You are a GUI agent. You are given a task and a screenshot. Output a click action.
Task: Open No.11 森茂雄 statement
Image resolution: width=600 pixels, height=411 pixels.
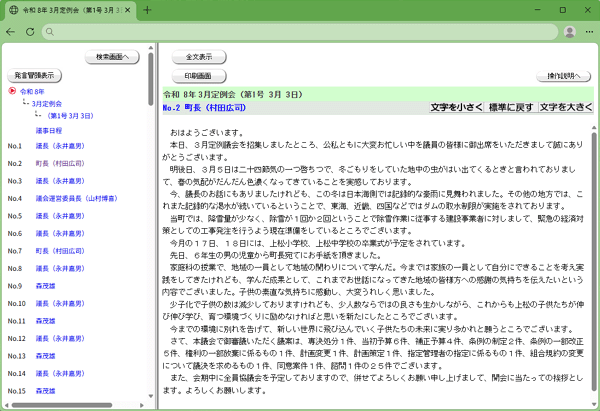tap(46, 321)
